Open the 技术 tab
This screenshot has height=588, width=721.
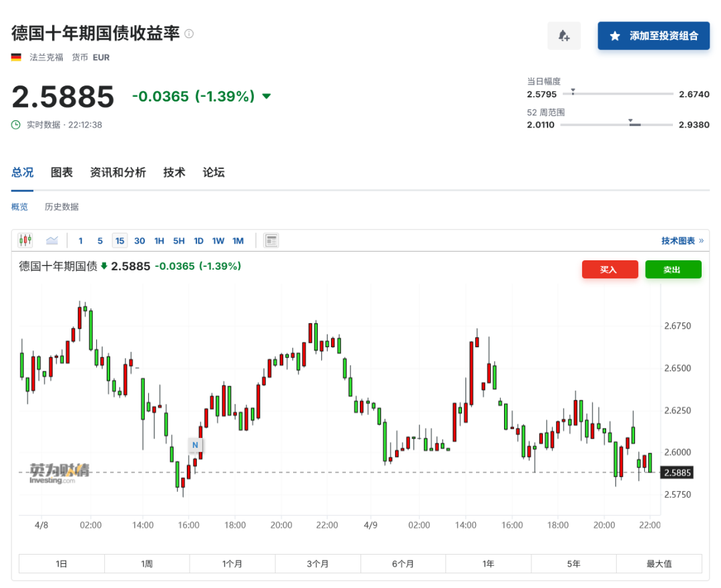coord(174,172)
